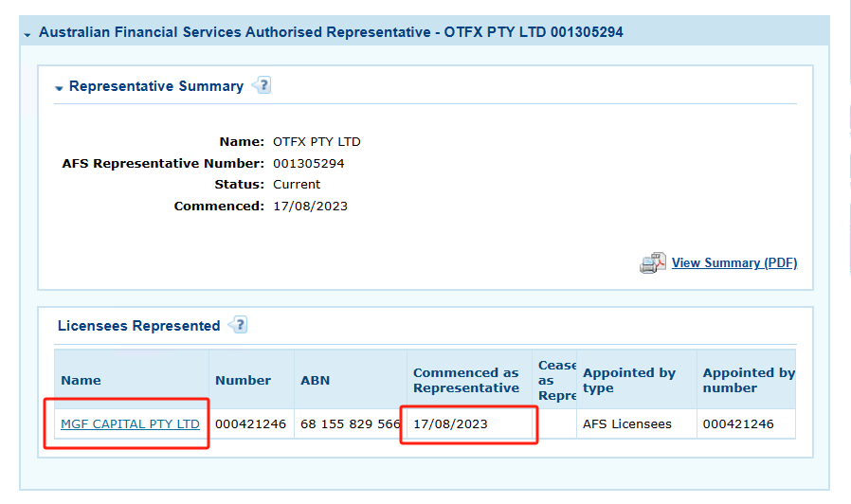Click the 17/08/2023 date in licensees table
The height and width of the screenshot is (504, 851).
(450, 423)
